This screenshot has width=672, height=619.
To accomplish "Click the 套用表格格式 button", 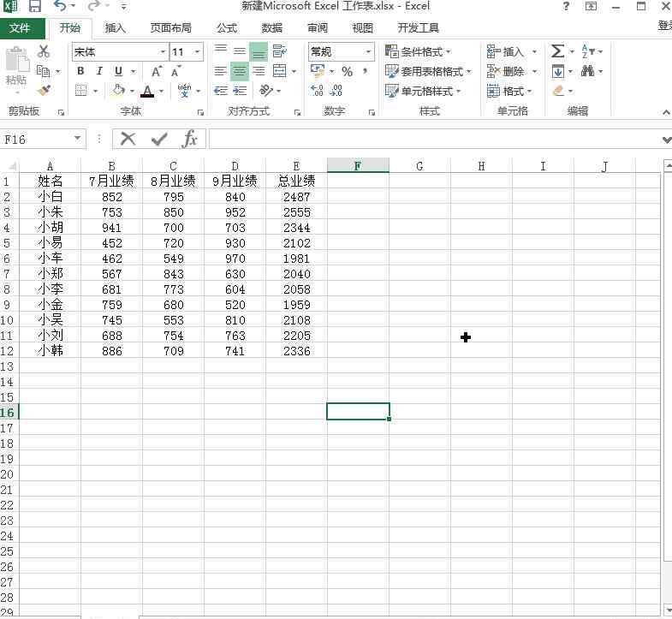I will click(427, 72).
